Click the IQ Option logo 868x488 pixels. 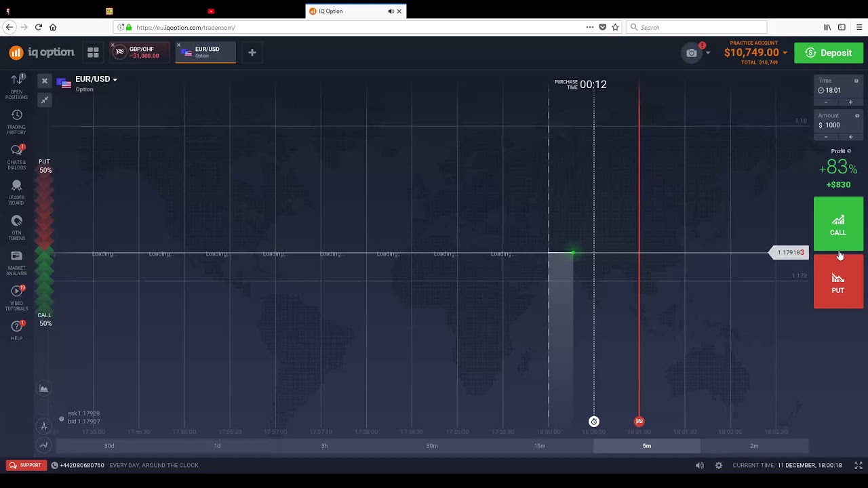tap(41, 52)
